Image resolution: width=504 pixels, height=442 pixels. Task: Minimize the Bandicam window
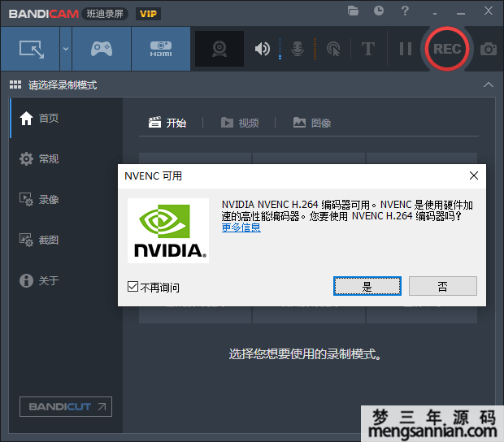[x=461, y=14]
